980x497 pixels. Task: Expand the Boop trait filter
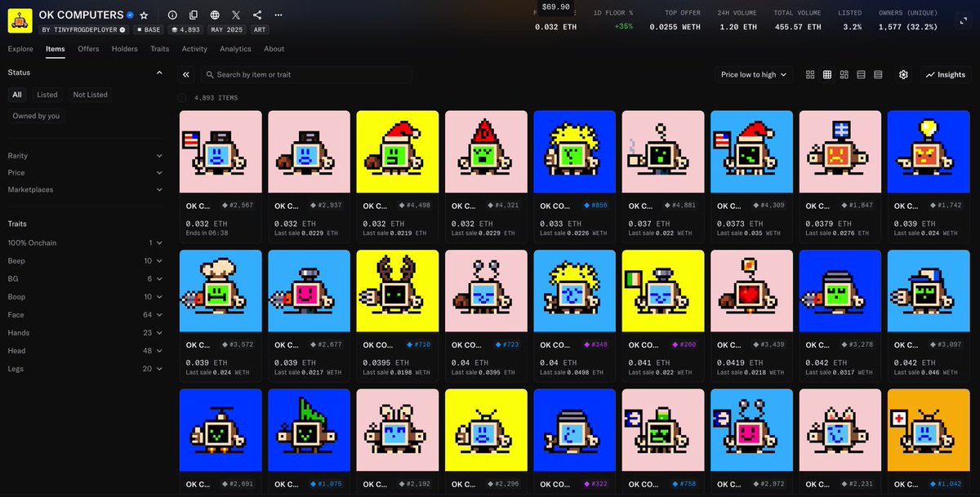click(x=85, y=297)
